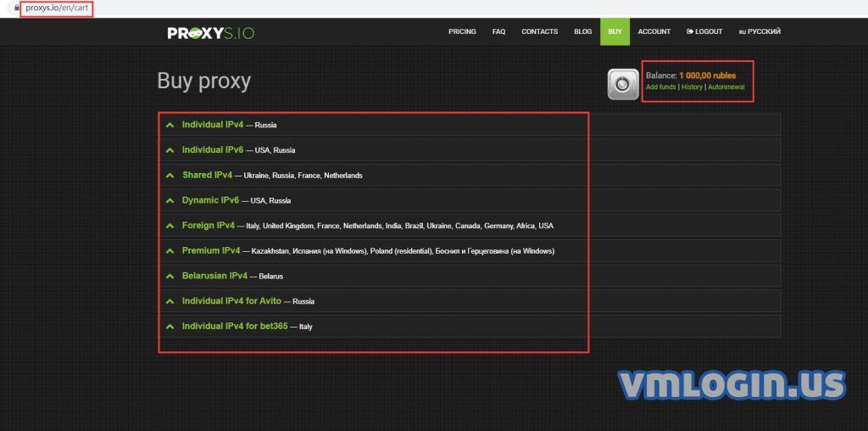Expand Individual IPv4 for bet365 chevron
This screenshot has height=431, width=868.
point(170,327)
